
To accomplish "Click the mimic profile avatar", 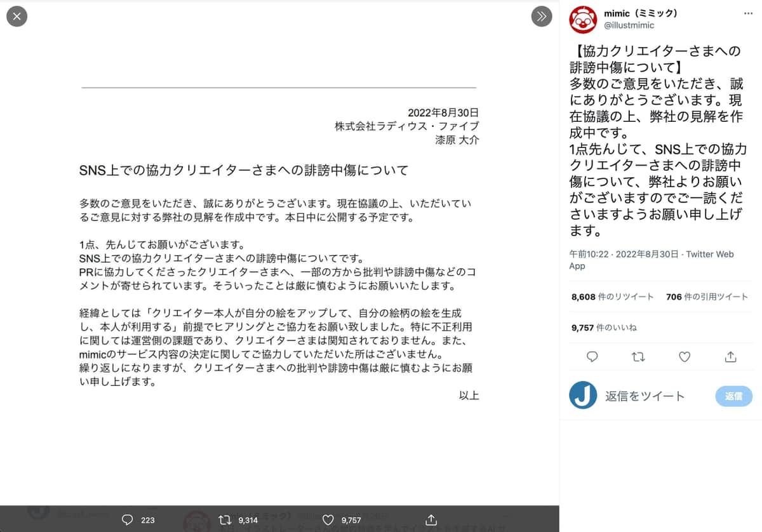I will 583,20.
